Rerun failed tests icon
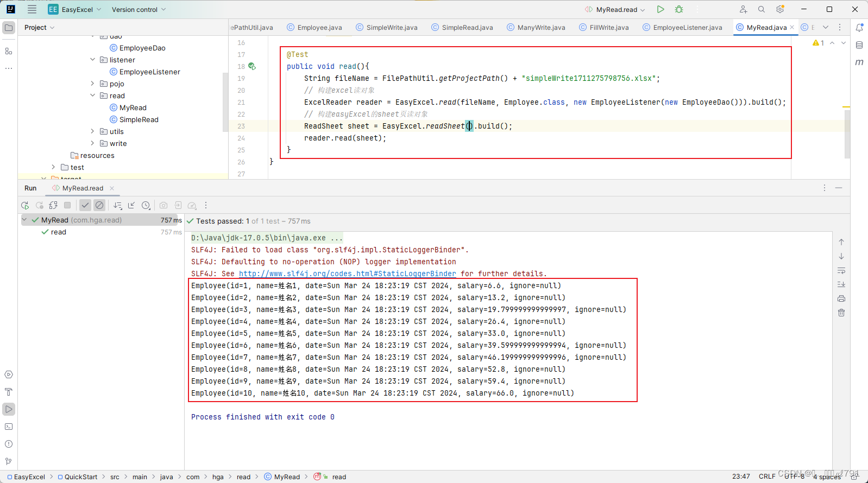 tap(39, 205)
